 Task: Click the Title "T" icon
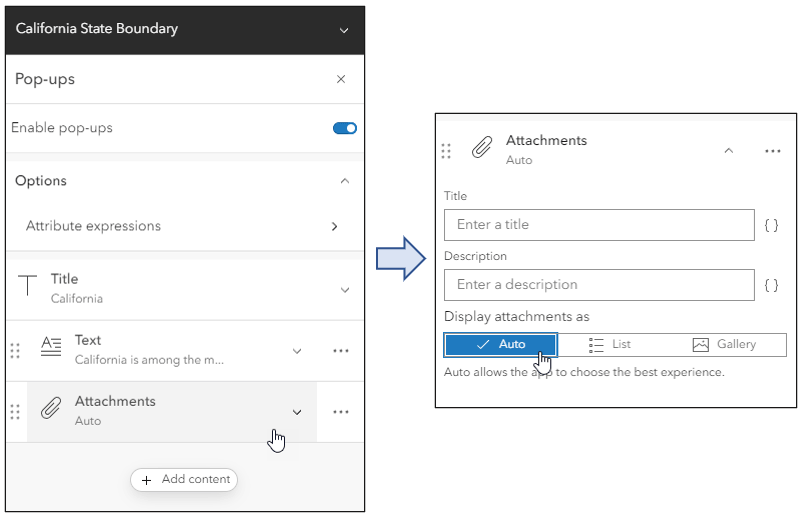click(28, 288)
